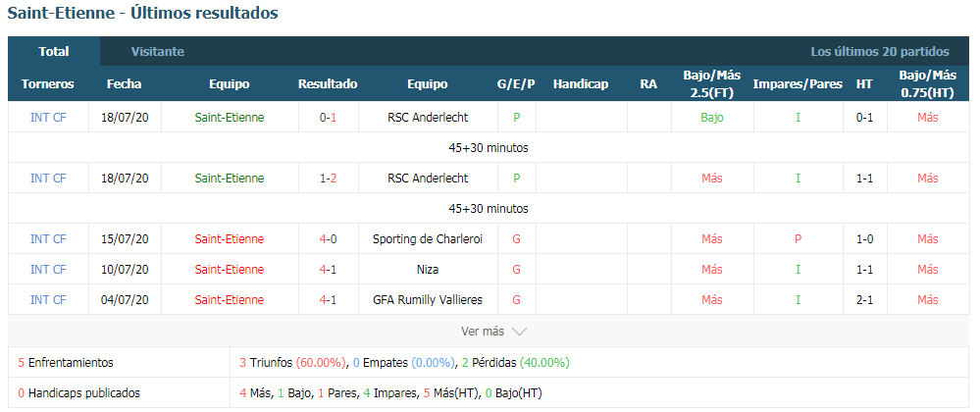Image resolution: width=980 pixels, height=412 pixels.
Task: Open Sporting de Charleroi team page
Action: pyautogui.click(x=428, y=238)
